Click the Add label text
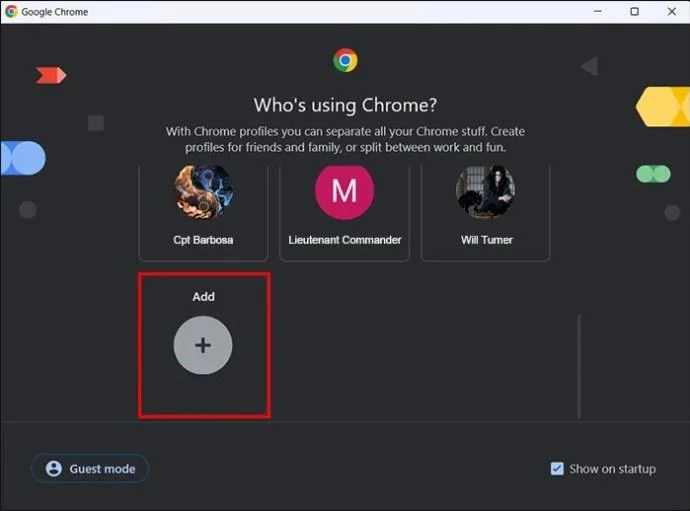Viewport: 690px width, 511px height. tap(203, 297)
